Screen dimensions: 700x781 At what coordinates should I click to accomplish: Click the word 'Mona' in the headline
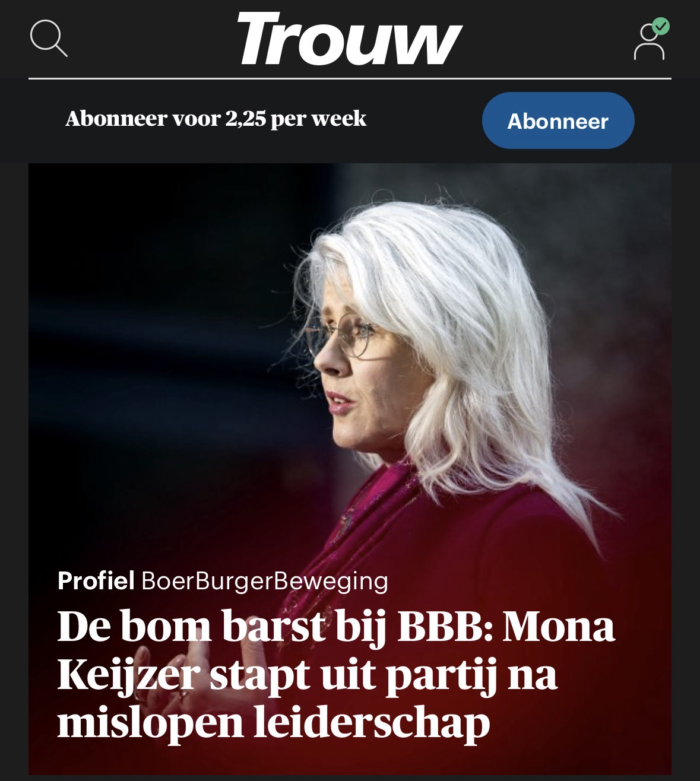[559, 627]
